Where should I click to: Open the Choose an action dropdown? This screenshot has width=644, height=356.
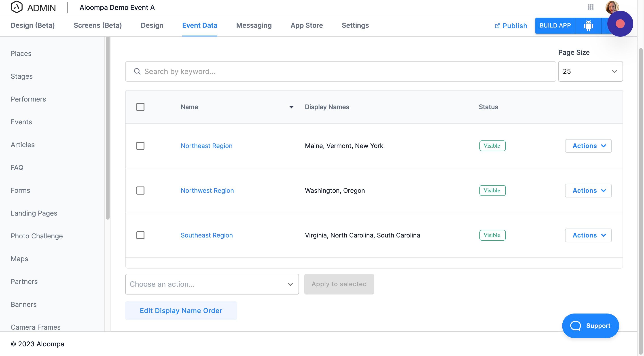click(x=212, y=284)
